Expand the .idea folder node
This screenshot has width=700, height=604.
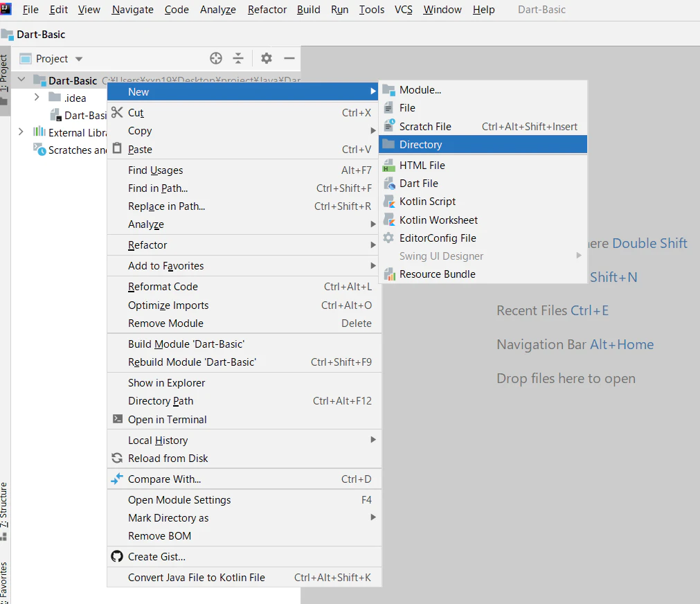37,97
